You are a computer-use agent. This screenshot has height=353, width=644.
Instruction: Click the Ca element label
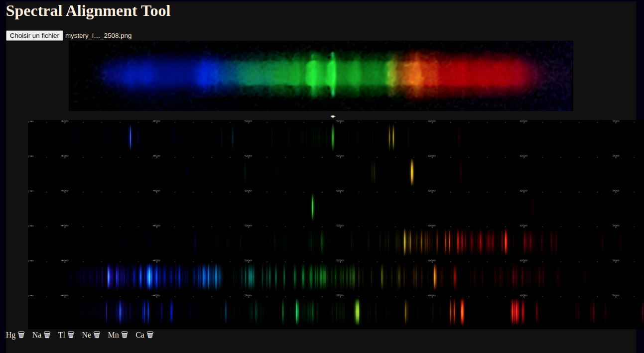point(140,335)
